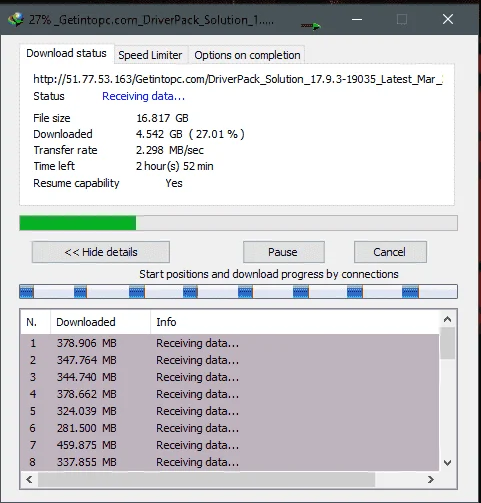The height and width of the screenshot is (503, 481).
Task: Click the time left 2 hour(s) 52 min
Action: [175, 166]
